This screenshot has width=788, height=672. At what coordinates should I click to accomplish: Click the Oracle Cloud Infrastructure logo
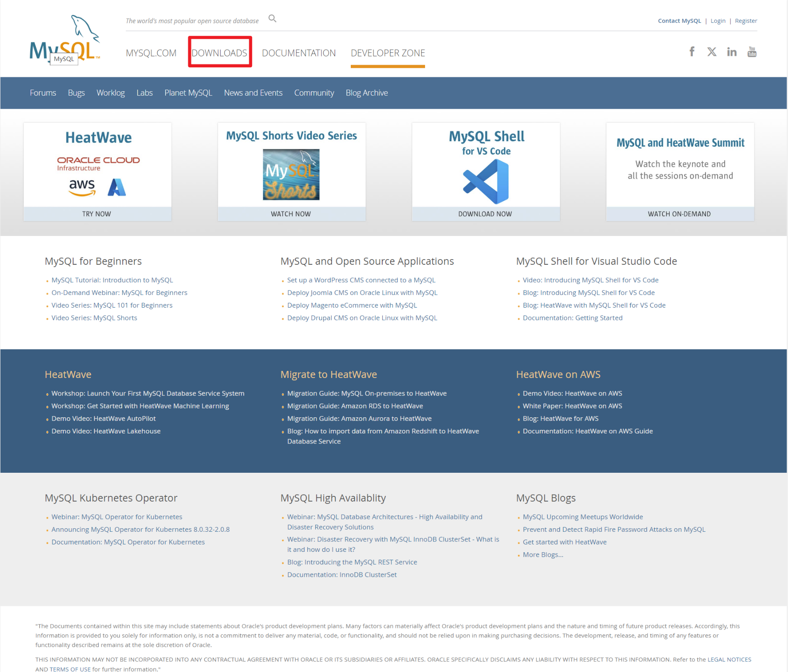(98, 163)
